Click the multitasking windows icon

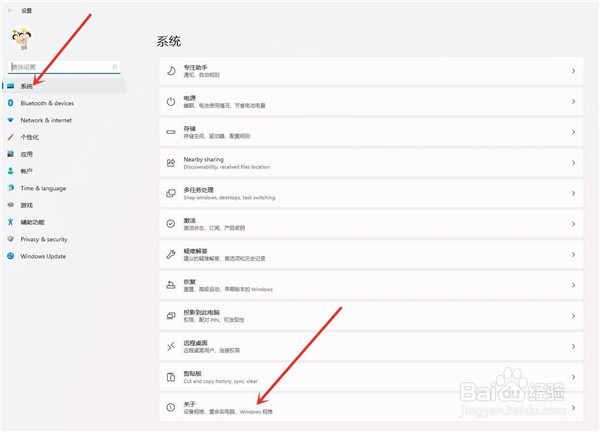[171, 193]
